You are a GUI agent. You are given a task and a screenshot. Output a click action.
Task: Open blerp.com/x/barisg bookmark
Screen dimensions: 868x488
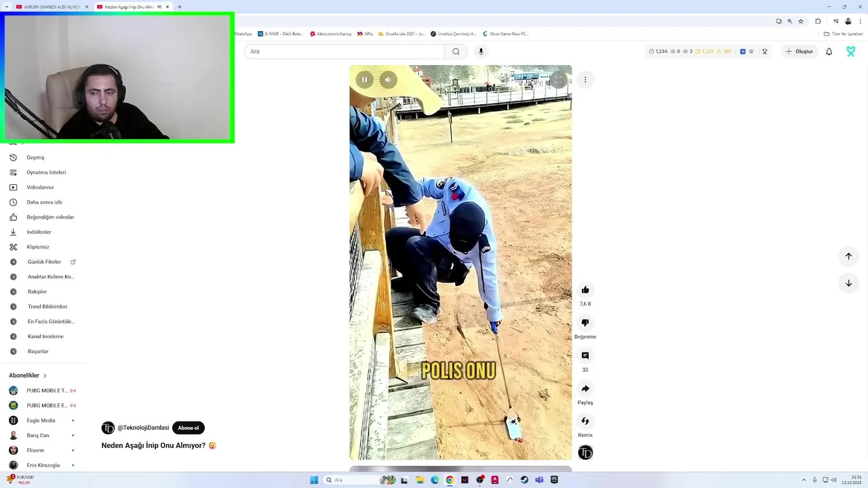pos(331,33)
